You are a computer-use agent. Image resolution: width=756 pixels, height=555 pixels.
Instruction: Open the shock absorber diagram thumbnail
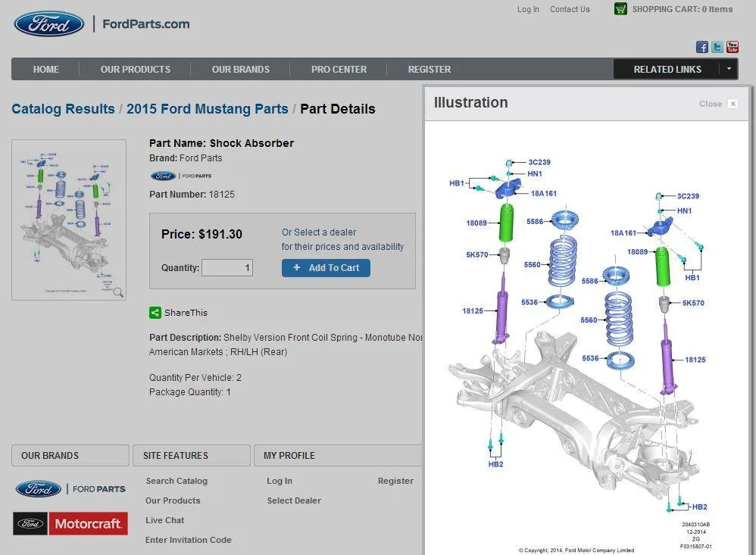point(69,220)
